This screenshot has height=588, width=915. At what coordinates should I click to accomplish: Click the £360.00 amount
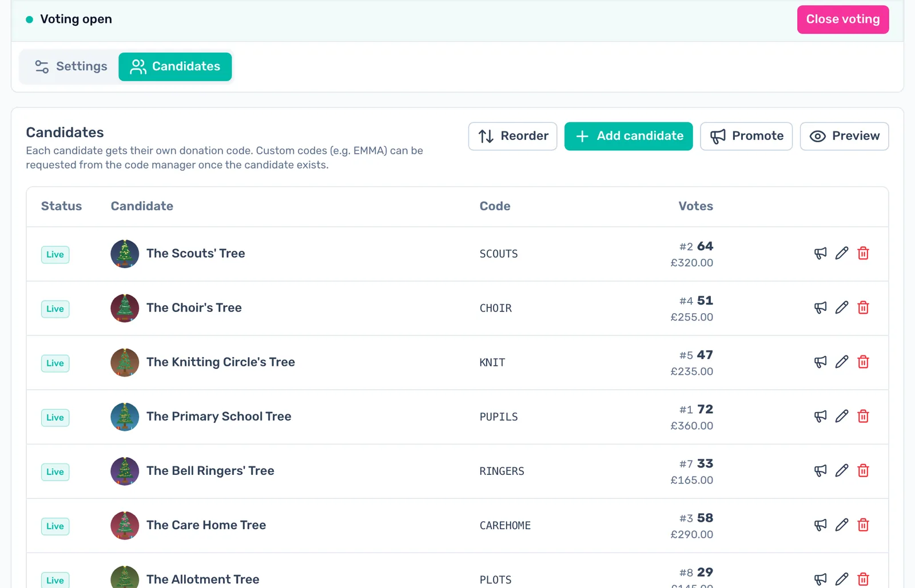(x=691, y=426)
